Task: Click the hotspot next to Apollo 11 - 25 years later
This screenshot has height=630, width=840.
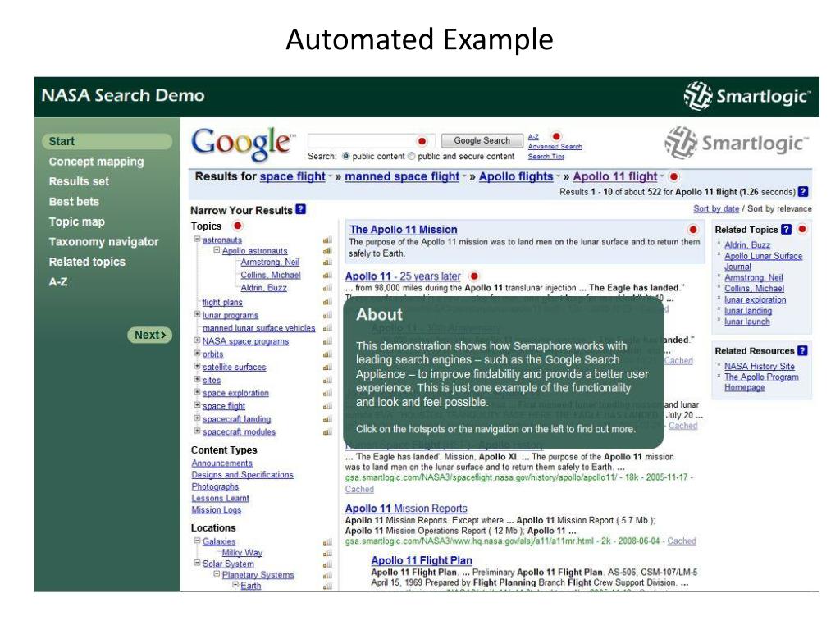Action: pos(474,276)
